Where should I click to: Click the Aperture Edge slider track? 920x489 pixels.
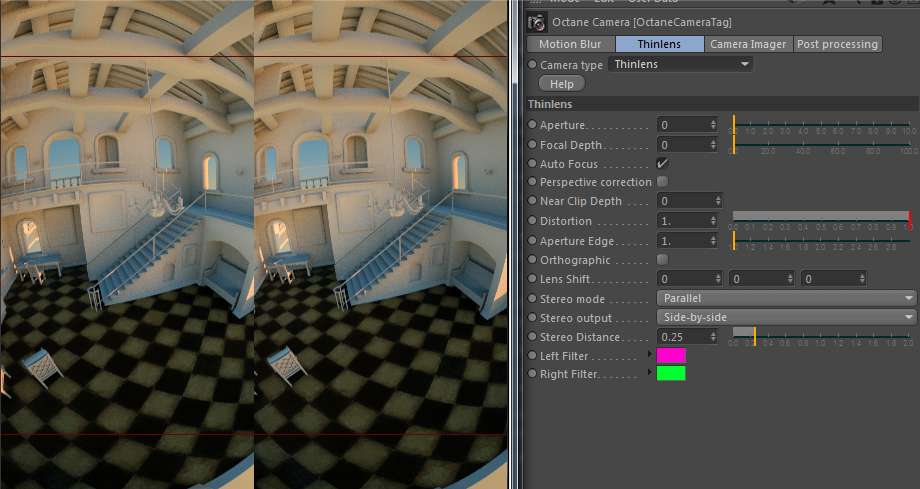[x=821, y=241]
